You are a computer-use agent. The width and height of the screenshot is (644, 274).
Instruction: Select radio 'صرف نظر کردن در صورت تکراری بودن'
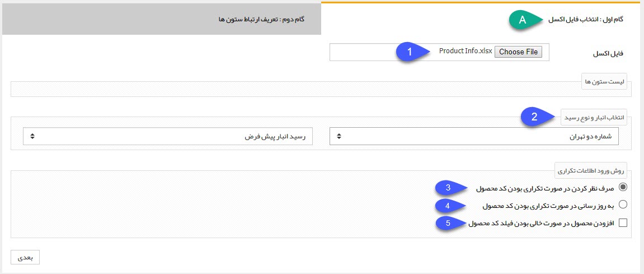pyautogui.click(x=623, y=187)
